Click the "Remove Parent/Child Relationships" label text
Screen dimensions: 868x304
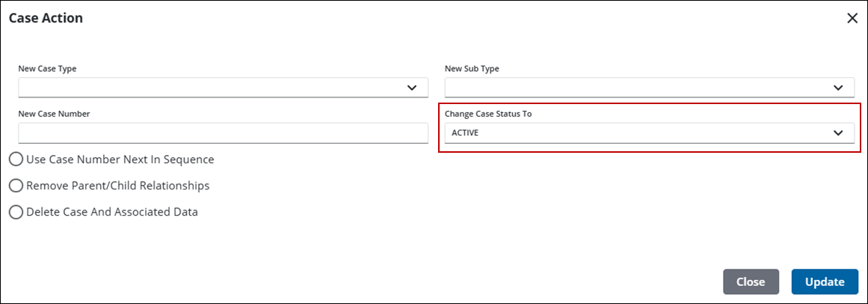(x=117, y=186)
